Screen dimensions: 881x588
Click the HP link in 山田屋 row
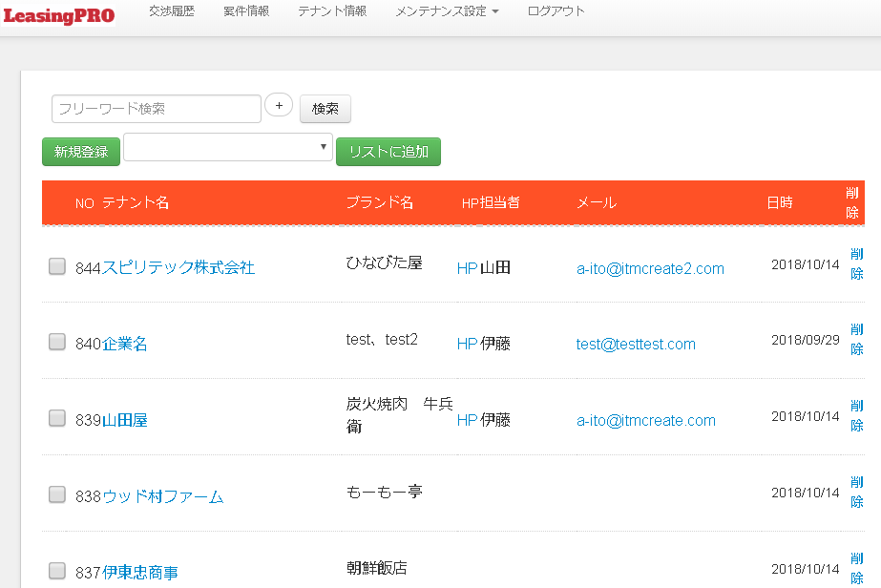pyautogui.click(x=468, y=420)
